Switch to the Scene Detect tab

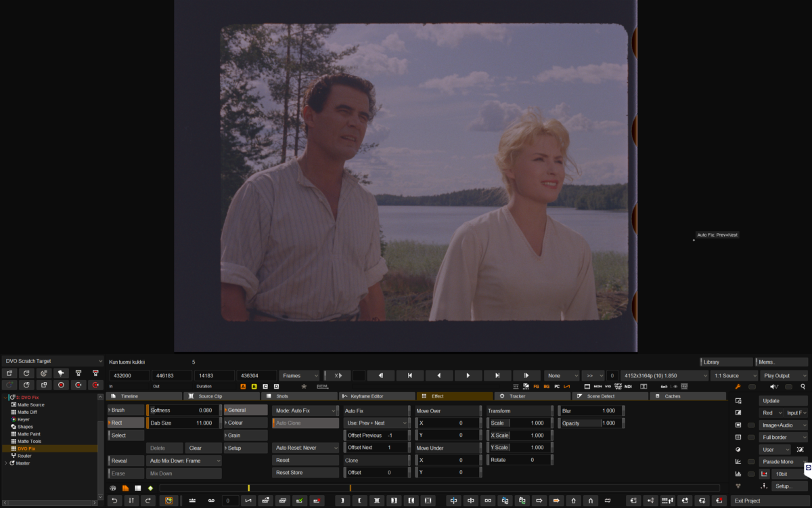click(x=609, y=396)
